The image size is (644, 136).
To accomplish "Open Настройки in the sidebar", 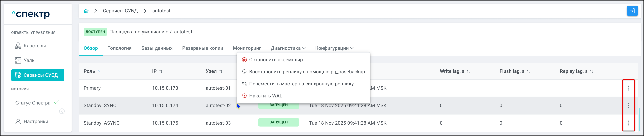I will tap(36, 122).
